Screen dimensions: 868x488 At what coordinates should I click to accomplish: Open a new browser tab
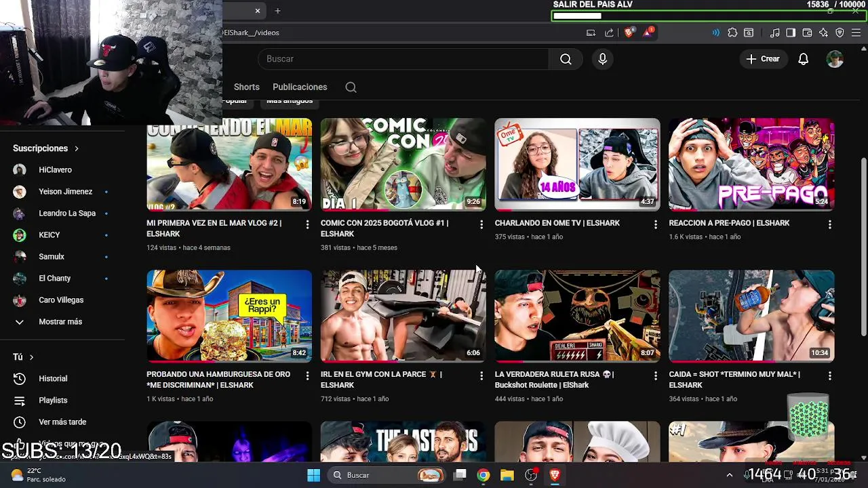(277, 11)
